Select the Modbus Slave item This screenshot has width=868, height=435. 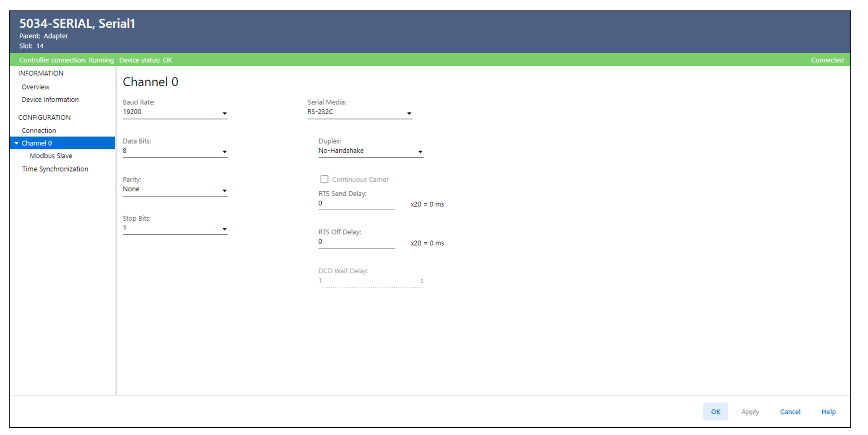(51, 156)
